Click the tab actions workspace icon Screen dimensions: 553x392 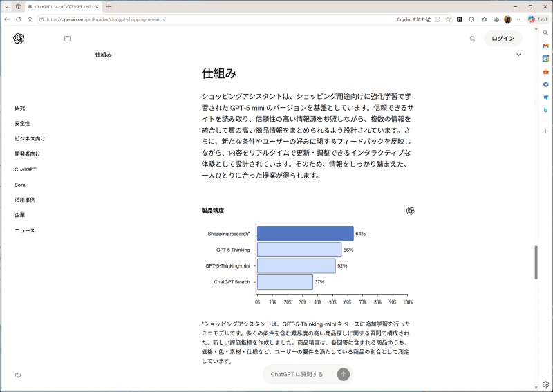coord(19,6)
